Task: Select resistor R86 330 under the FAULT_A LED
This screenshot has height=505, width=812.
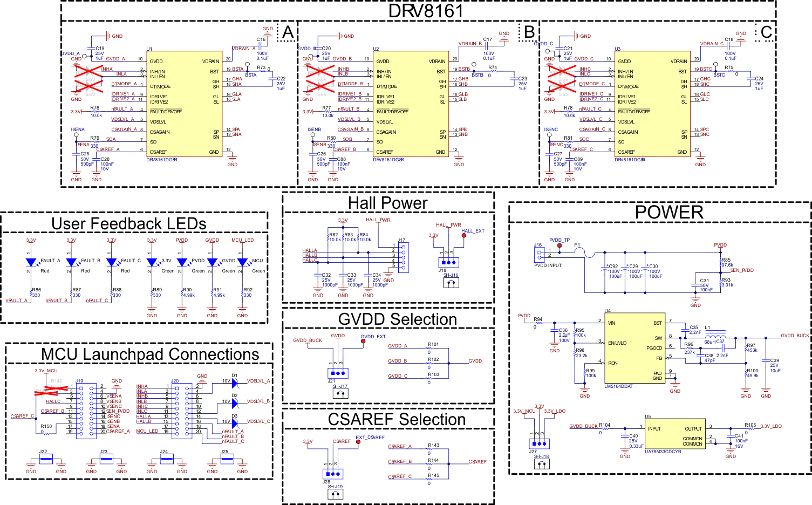Action: [31, 292]
